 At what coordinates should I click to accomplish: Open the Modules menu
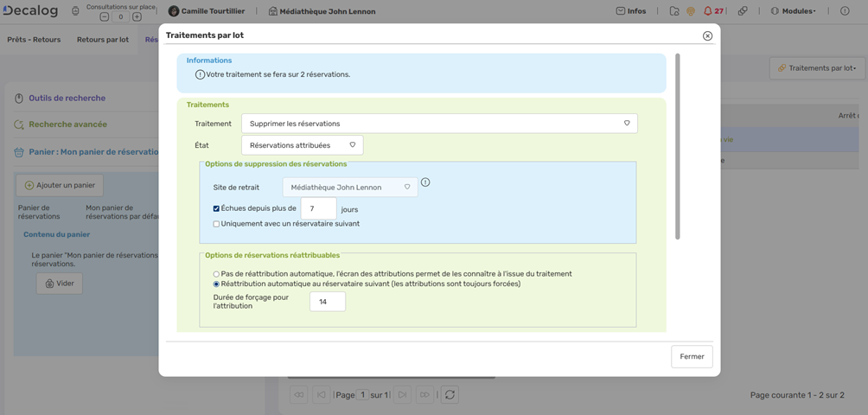(792, 11)
